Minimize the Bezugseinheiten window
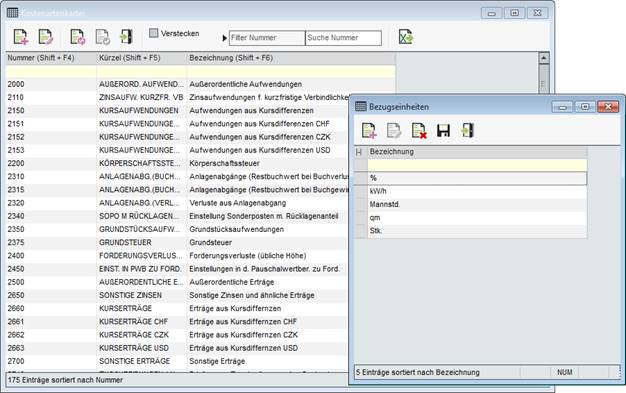 [563, 107]
